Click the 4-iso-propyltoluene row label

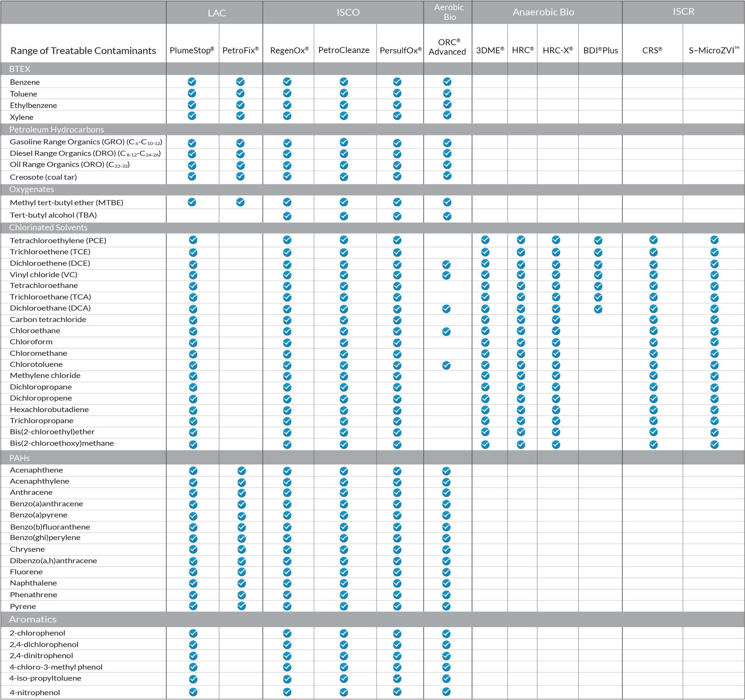point(45,678)
